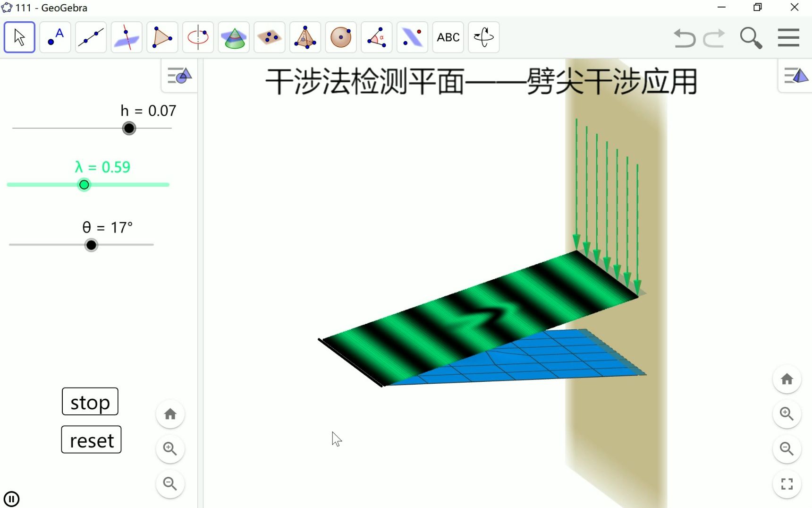
Task: Select the Angle measurement tool
Action: tap(377, 37)
